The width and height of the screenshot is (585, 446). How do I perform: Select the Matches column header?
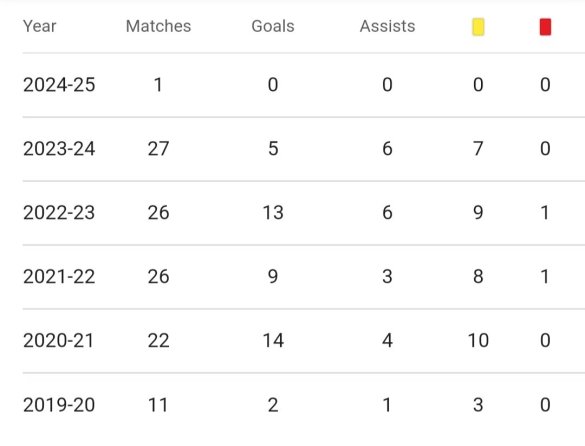click(x=158, y=26)
